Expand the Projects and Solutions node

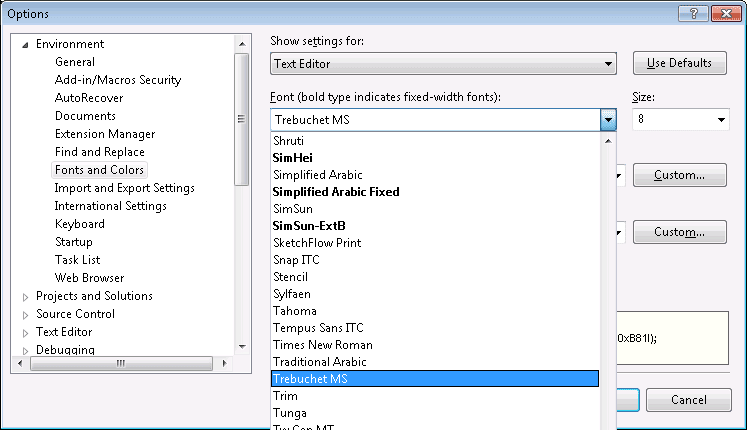pos(26,296)
